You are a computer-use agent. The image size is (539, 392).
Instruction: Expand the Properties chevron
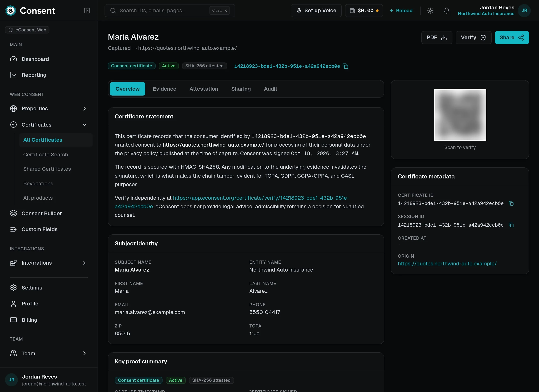pos(84,109)
